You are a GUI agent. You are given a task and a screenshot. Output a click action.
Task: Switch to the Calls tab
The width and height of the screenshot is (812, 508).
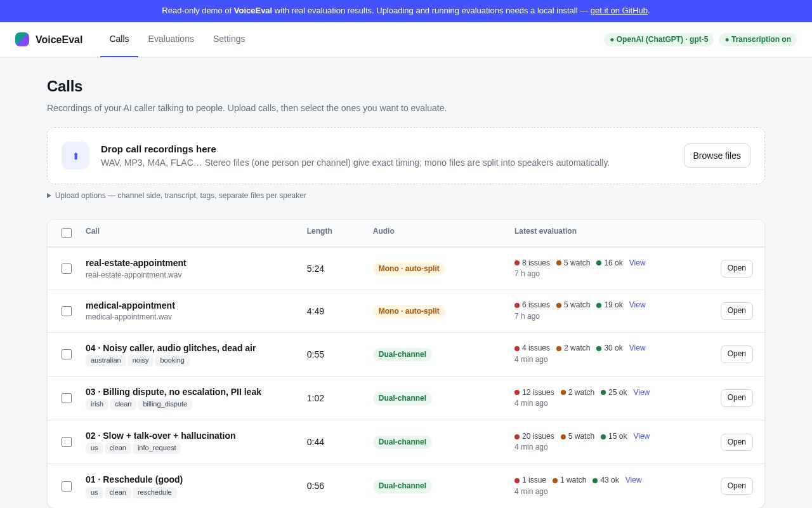(x=119, y=39)
